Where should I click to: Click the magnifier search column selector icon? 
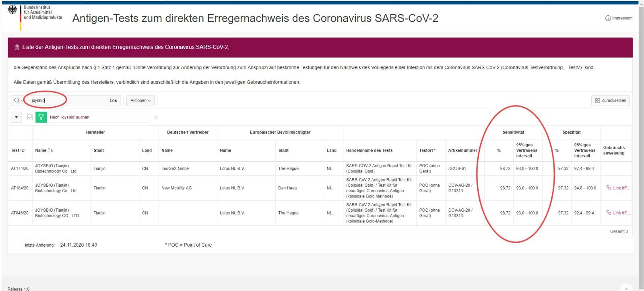click(17, 100)
